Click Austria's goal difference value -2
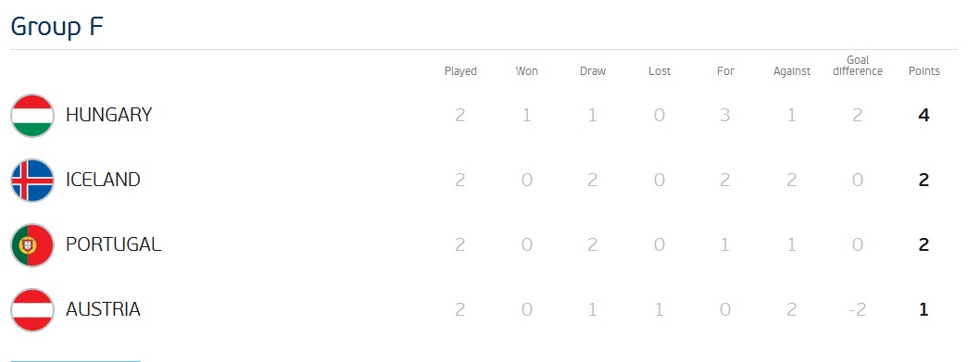 tap(858, 309)
